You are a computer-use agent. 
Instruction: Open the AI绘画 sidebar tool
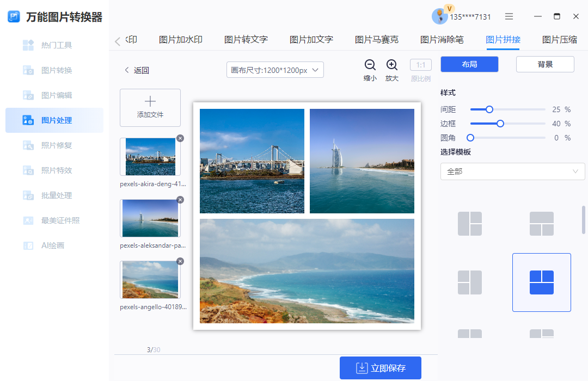click(x=54, y=245)
